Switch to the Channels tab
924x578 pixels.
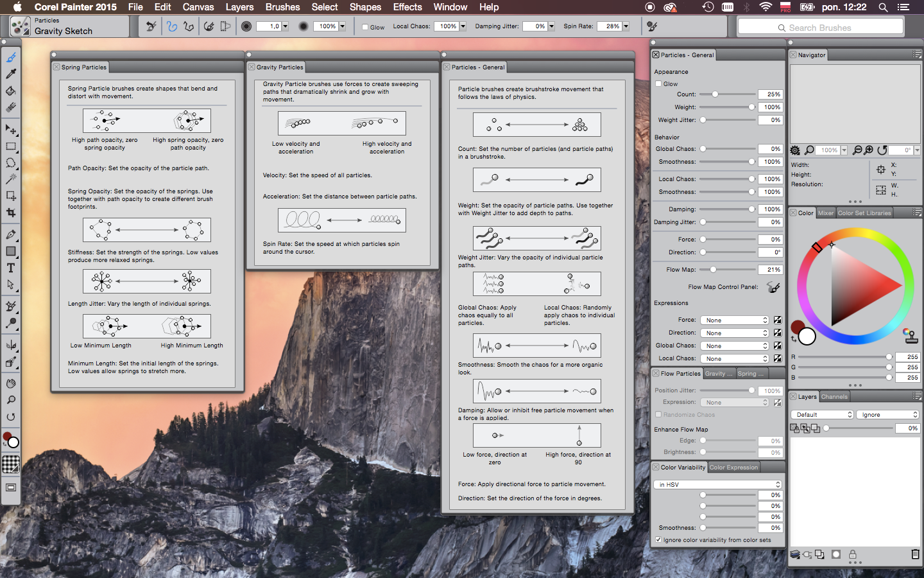point(834,397)
